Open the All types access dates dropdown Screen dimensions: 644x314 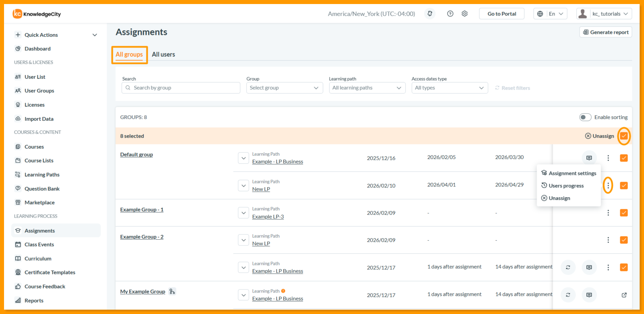tap(449, 88)
